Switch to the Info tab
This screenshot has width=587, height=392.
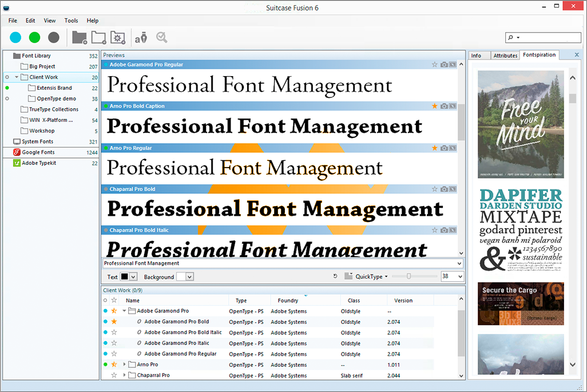479,56
